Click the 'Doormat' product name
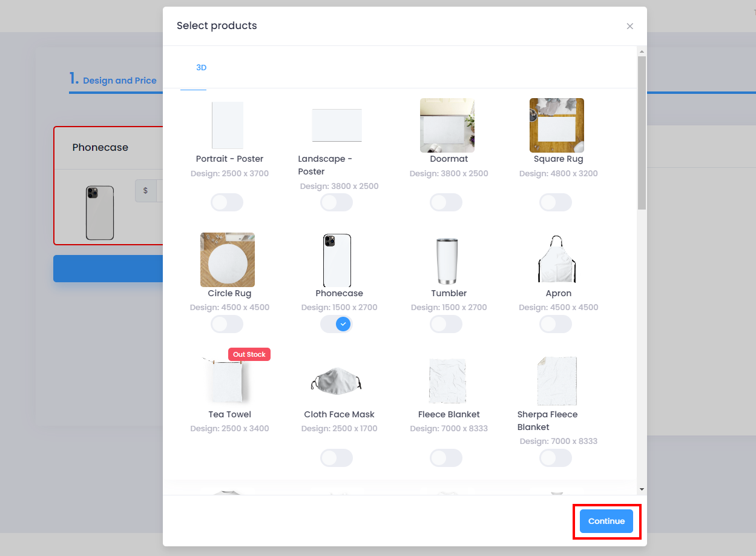 449,159
